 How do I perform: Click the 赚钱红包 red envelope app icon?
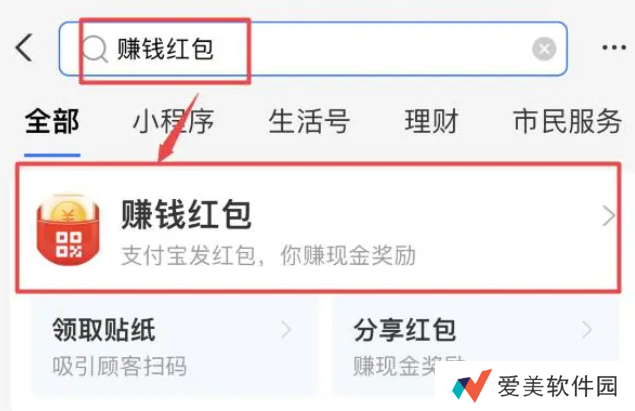point(68,229)
